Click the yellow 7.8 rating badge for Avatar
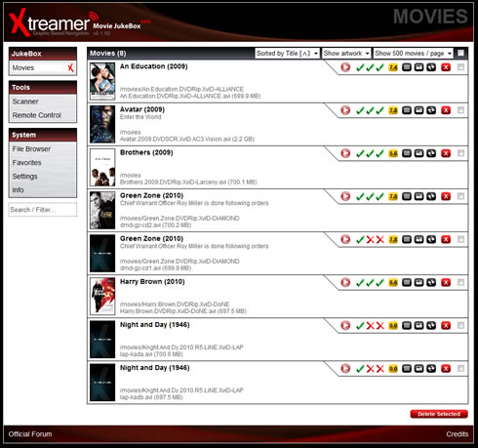 pyautogui.click(x=393, y=110)
